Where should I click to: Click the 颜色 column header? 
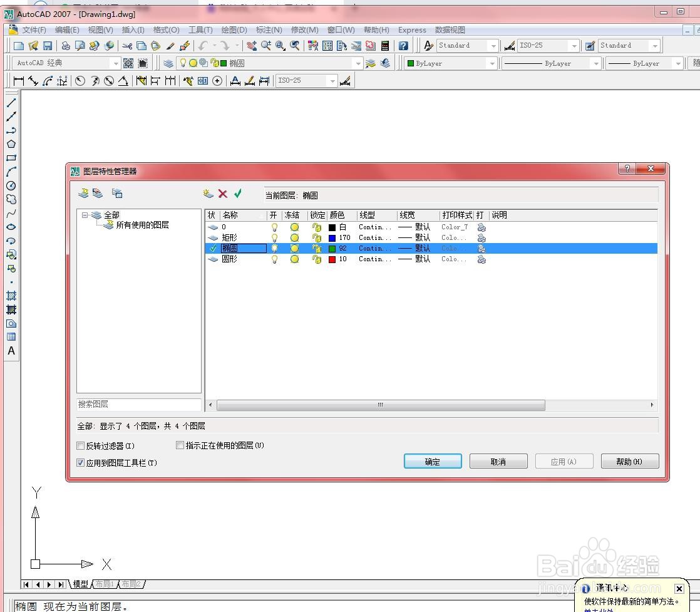[x=342, y=215]
